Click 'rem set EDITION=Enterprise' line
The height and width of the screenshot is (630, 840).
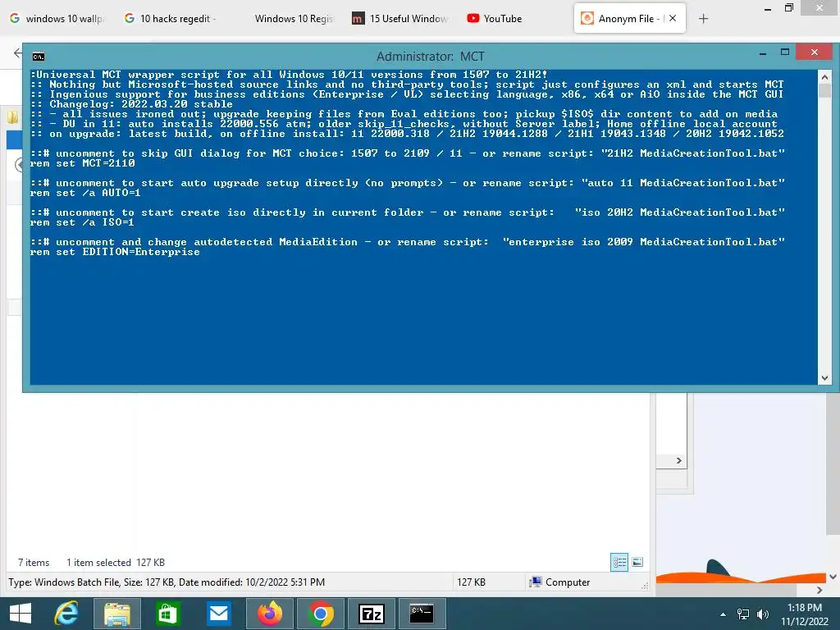[115, 252]
